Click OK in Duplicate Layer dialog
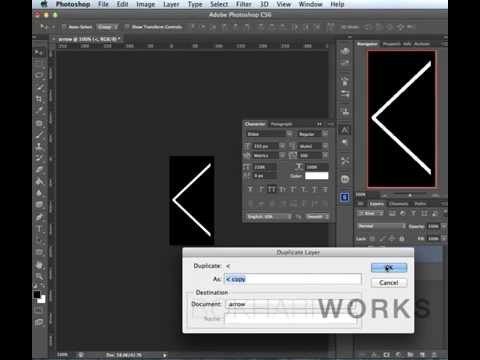The width and height of the screenshot is (480, 360). 389,268
